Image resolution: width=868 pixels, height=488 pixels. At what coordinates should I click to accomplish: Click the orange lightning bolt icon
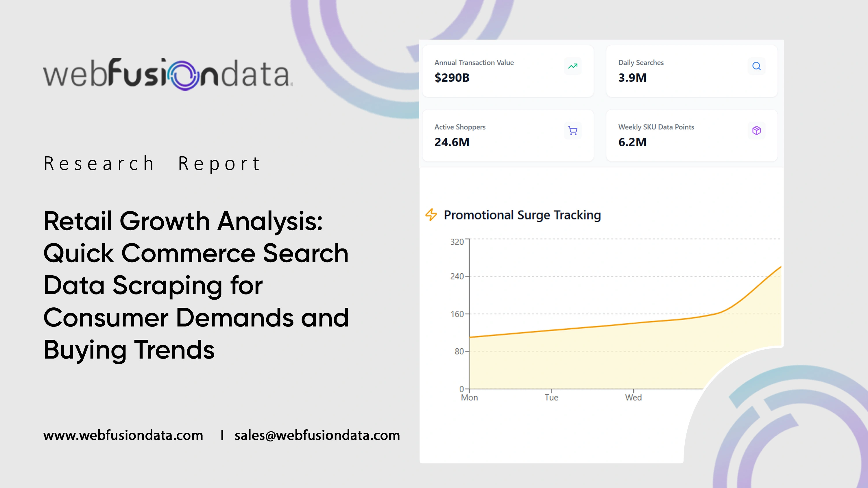pos(431,215)
